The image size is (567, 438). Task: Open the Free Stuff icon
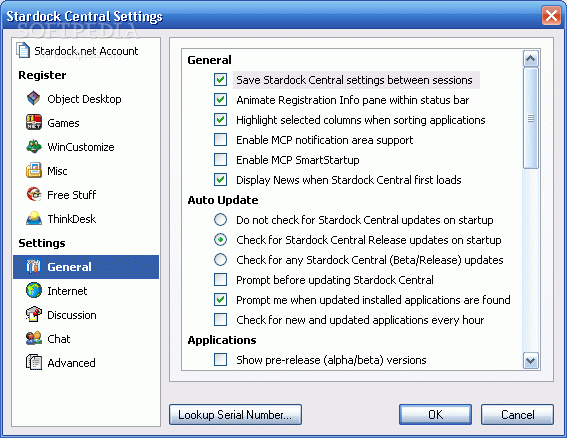pyautogui.click(x=34, y=194)
